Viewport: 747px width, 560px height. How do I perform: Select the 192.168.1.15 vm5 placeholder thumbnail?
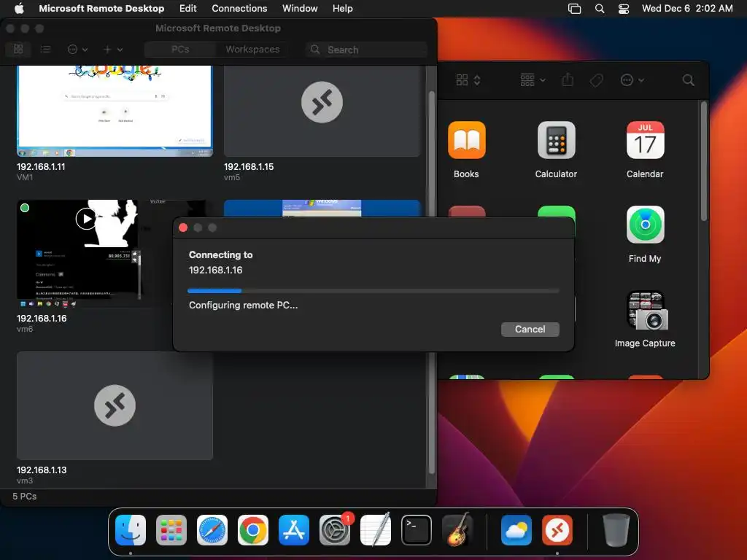point(322,111)
